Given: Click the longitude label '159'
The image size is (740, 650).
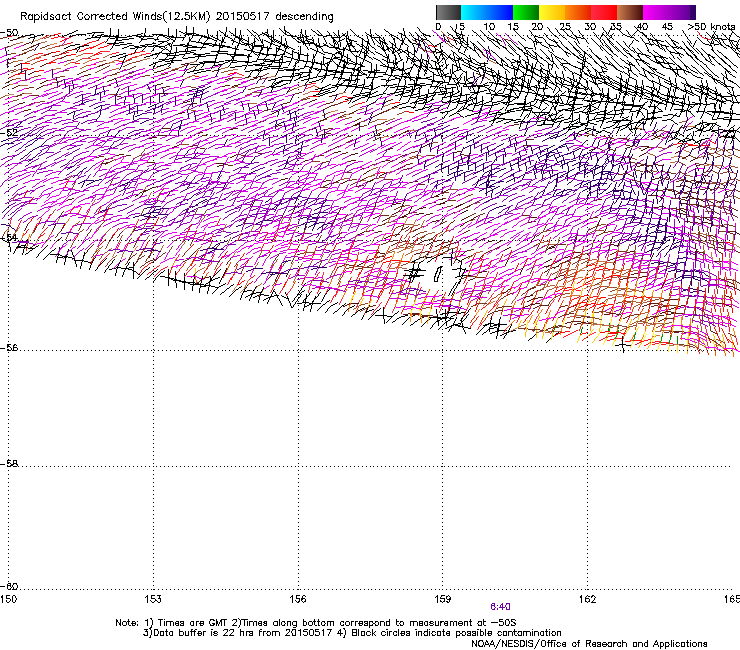Looking at the screenshot, I should (442, 599).
